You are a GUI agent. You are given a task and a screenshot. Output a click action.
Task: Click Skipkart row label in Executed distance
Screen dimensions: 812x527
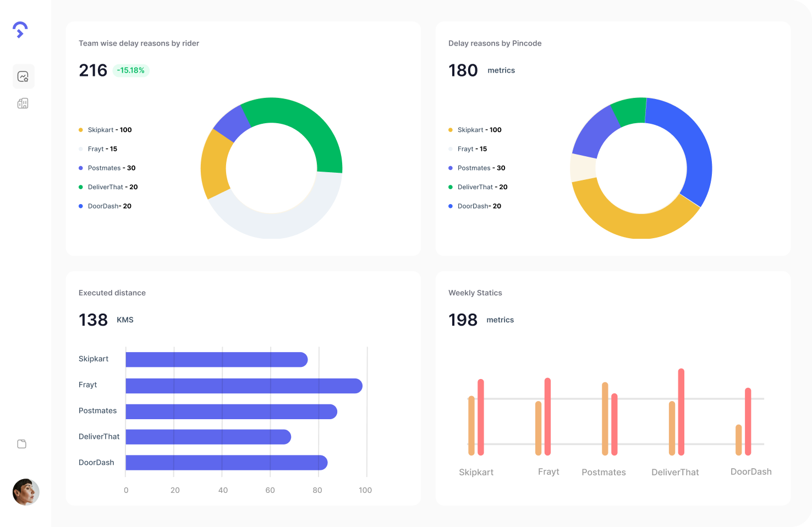94,359
